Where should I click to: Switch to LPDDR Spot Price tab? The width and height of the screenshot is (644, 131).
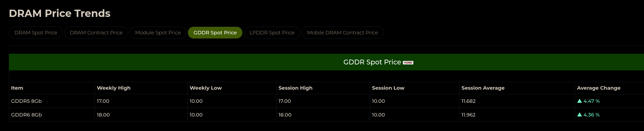coord(272,32)
